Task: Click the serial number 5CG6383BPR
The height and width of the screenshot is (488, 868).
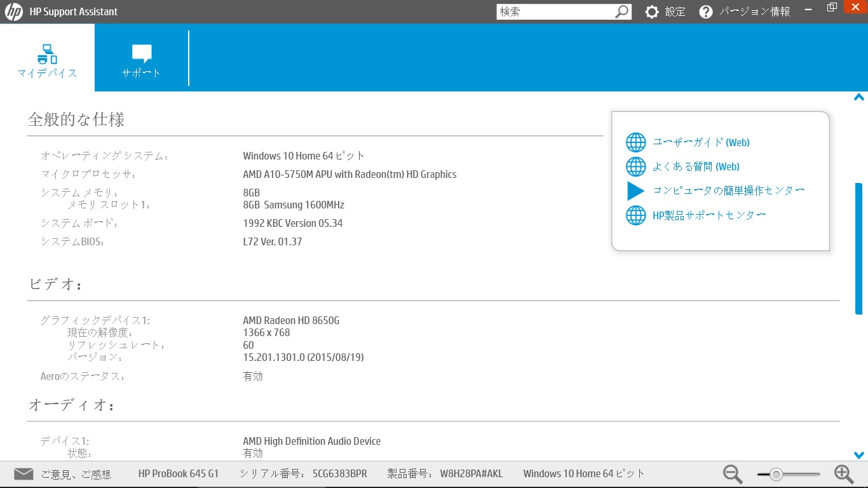Action: tap(339, 474)
